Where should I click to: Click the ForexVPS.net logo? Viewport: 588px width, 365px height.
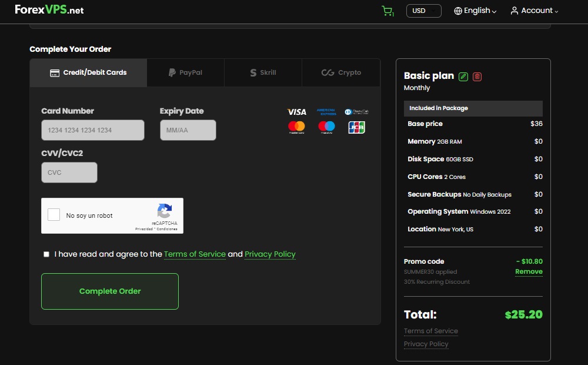click(49, 10)
